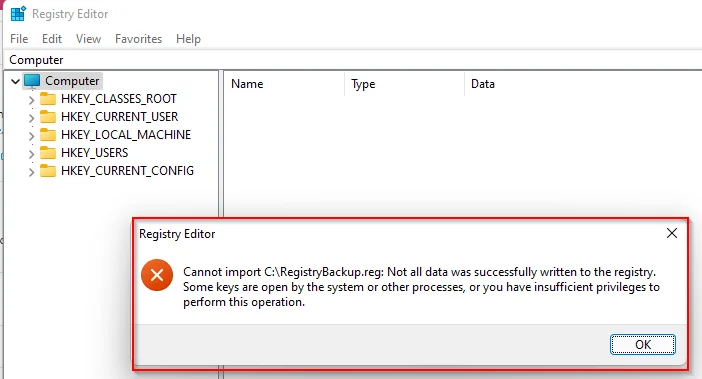Screen dimensions: 702x379
Task: Expand HKEY_CURRENT_CONFIG chevron
Action: click(x=31, y=172)
